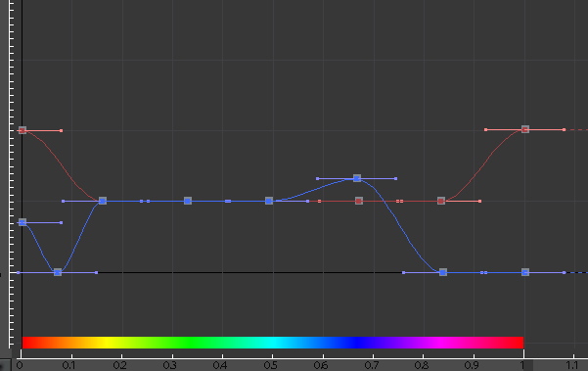Screen dimensions: 588x371
Task: Select the blue keyframe at 0.84 on baseline
Action: point(443,272)
